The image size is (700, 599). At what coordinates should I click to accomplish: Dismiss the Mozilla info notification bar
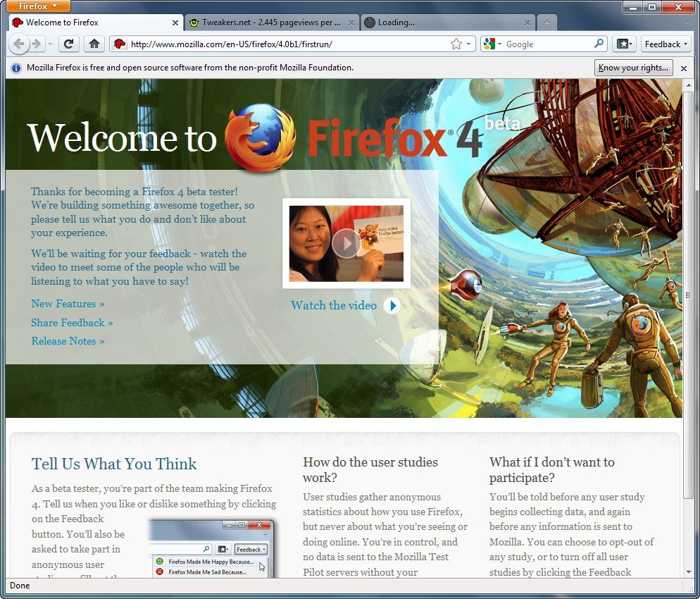(684, 68)
